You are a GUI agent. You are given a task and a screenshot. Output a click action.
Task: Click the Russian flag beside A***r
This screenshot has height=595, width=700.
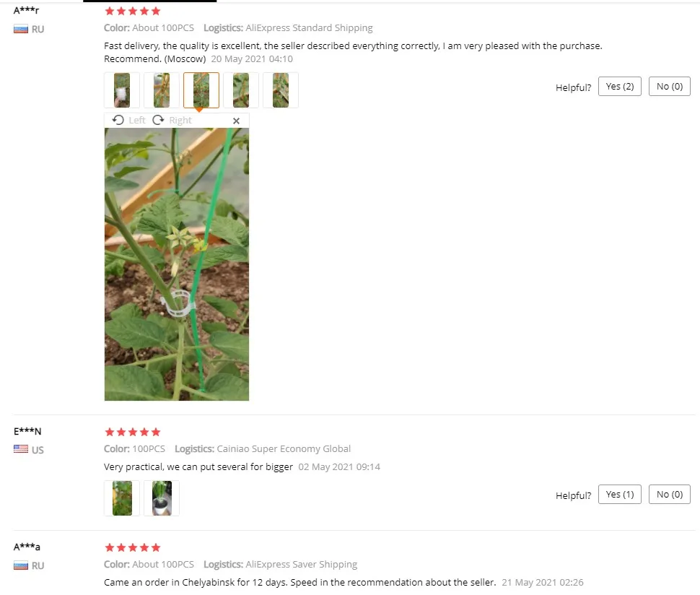click(x=20, y=30)
